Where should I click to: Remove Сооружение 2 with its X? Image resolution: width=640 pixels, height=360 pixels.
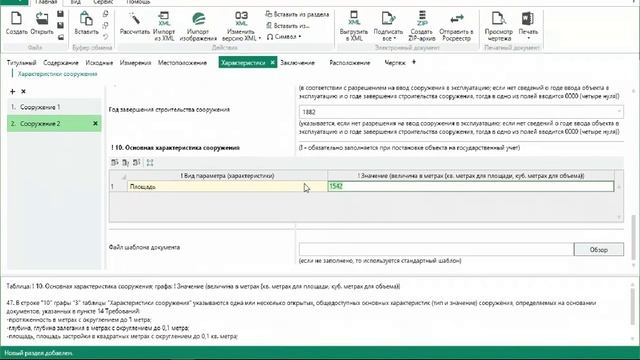pyautogui.click(x=95, y=123)
